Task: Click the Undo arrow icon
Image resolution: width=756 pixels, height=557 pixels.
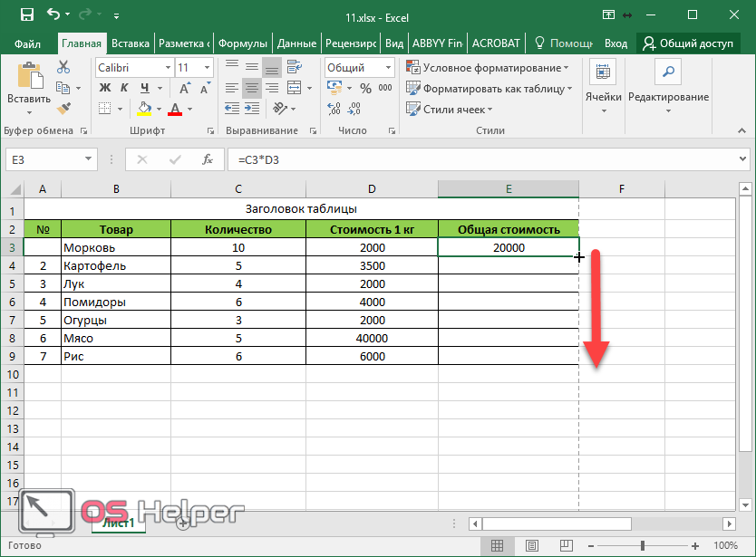Action: (x=54, y=14)
